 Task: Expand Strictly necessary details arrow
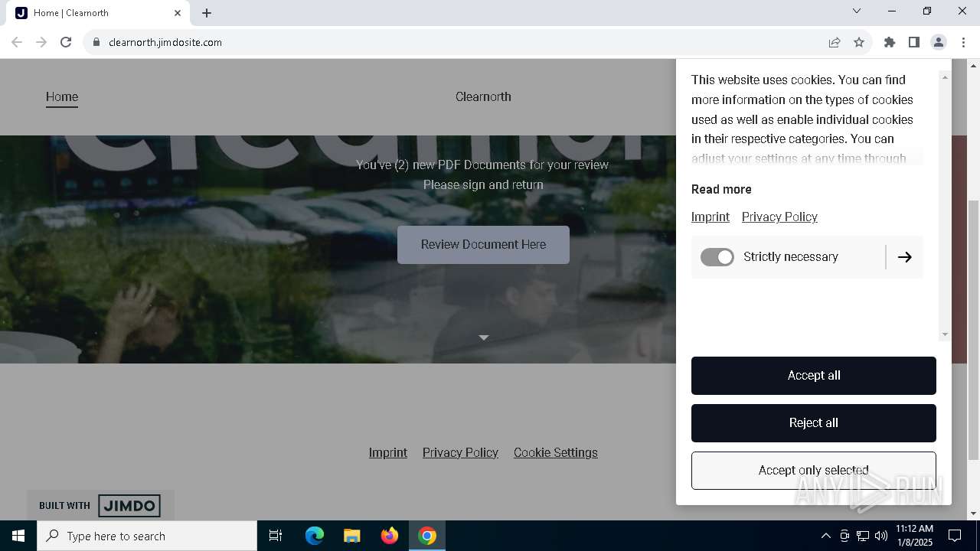[x=905, y=257]
